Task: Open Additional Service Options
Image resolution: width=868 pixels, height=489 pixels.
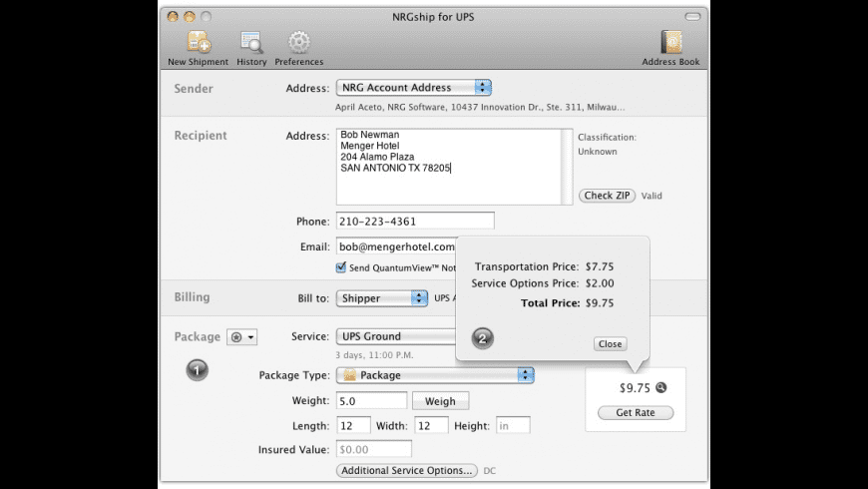Action: (407, 470)
